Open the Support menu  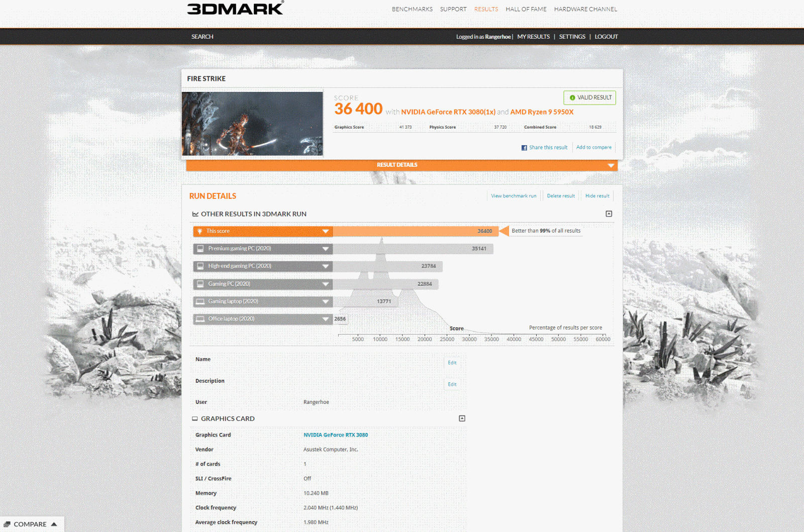point(453,9)
